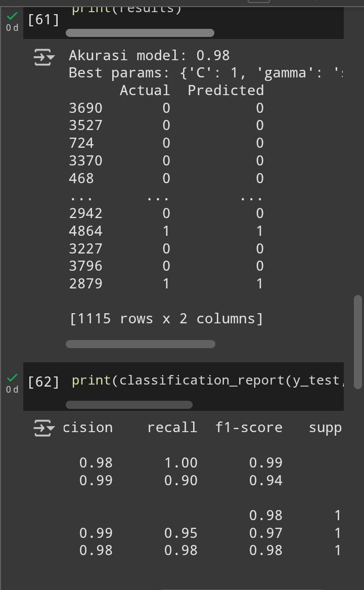Click output toggle icon of cell 61
The image size is (364, 590).
coord(44,57)
